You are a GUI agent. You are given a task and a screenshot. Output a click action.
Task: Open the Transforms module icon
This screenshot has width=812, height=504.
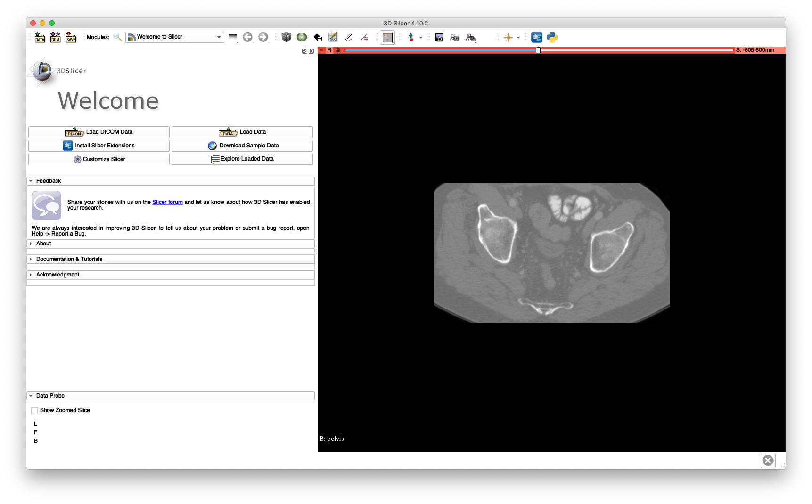point(318,38)
